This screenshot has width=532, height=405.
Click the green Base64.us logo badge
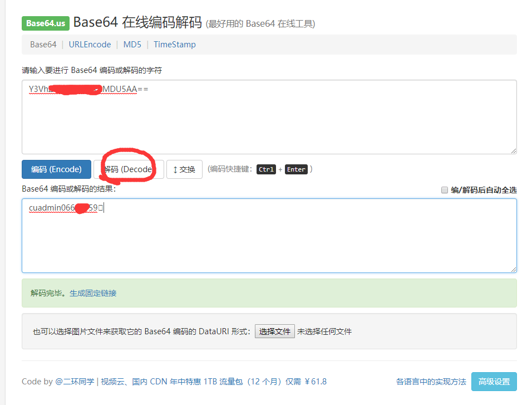[x=46, y=23]
